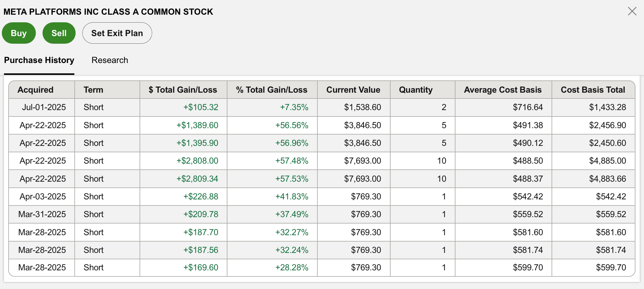This screenshot has height=289, width=644.
Task: Click the Mar-31-2025 purchase date
Action: pyautogui.click(x=42, y=214)
